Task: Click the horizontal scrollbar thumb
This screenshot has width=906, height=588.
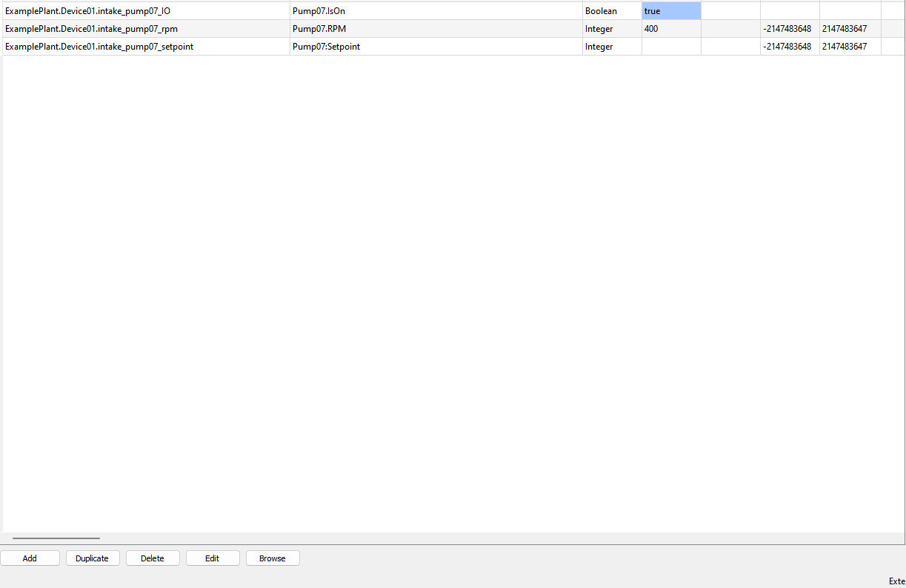Action: point(56,538)
